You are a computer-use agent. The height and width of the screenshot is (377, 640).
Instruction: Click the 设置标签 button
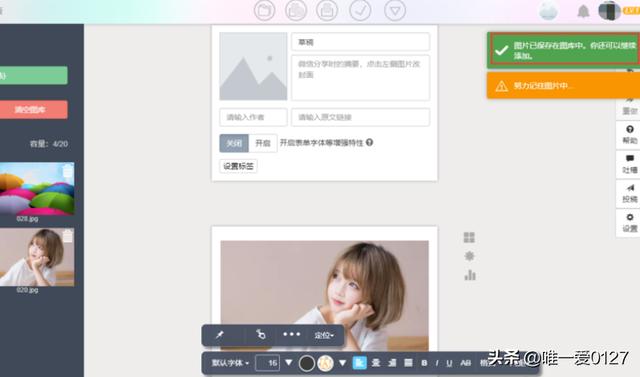pyautogui.click(x=238, y=166)
